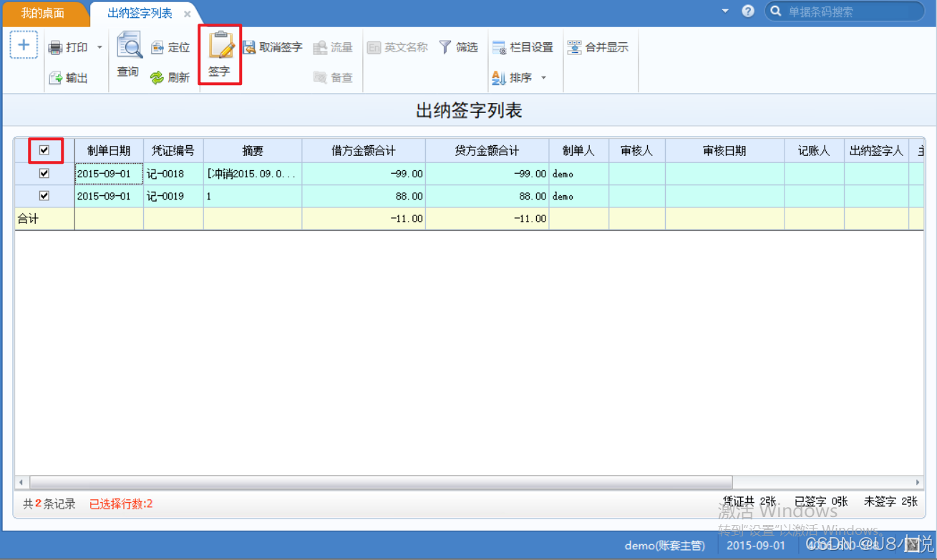This screenshot has width=937, height=560.
Task: Click the 审核人 column header
Action: coord(637,150)
